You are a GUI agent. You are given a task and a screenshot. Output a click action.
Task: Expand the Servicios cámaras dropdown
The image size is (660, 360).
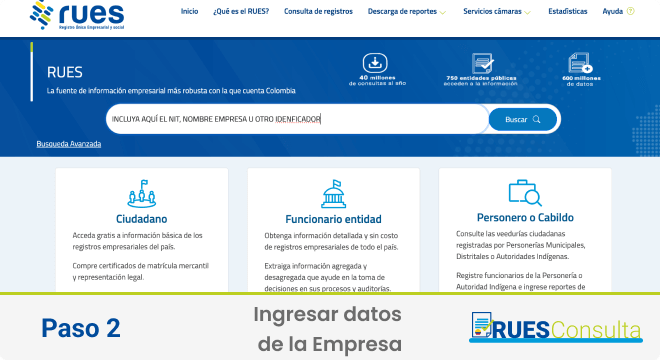497,11
